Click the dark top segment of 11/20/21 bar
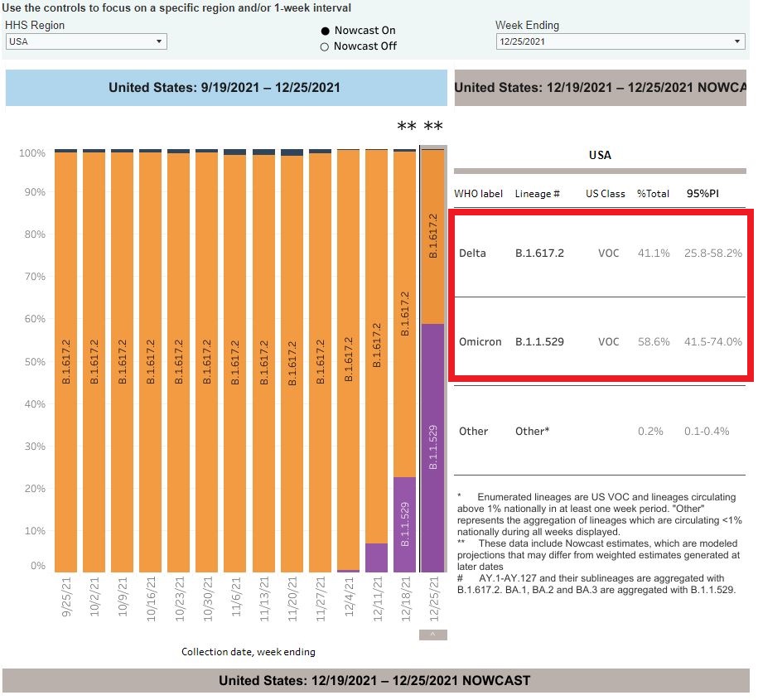758x700 pixels. pos(292,152)
